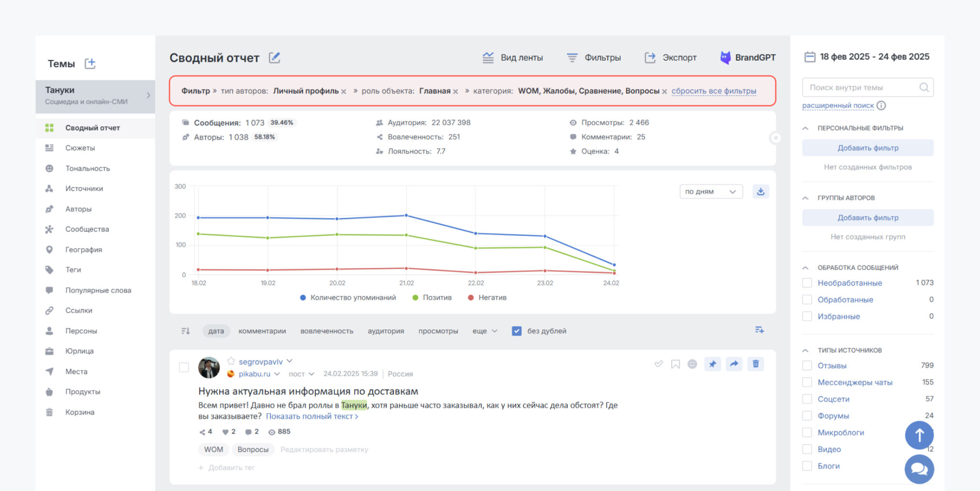This screenshot has height=491, width=980.
Task: Toggle Количество упоминаний legend item
Action: coord(348,297)
